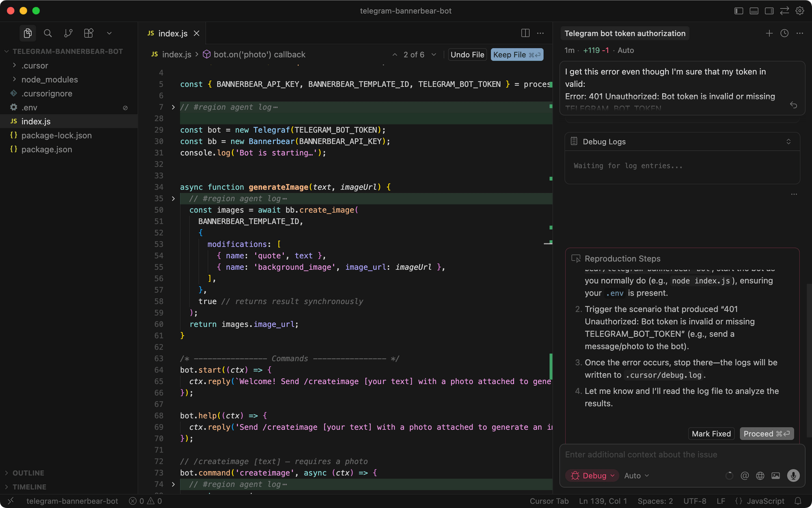Activate voice input with the microphone icon
The height and width of the screenshot is (508, 812).
click(793, 475)
